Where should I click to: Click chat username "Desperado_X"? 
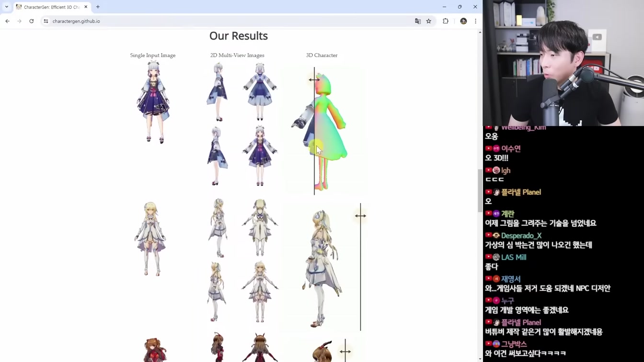click(521, 236)
